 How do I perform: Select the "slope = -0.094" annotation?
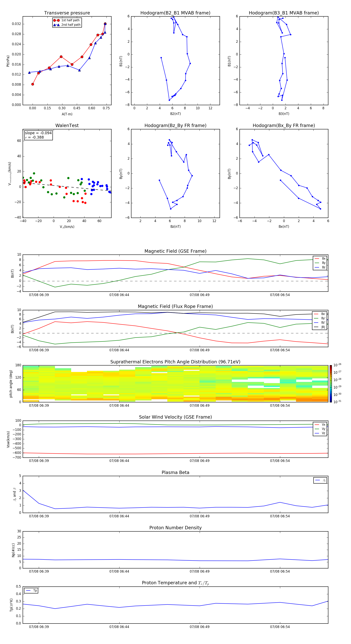point(38,133)
